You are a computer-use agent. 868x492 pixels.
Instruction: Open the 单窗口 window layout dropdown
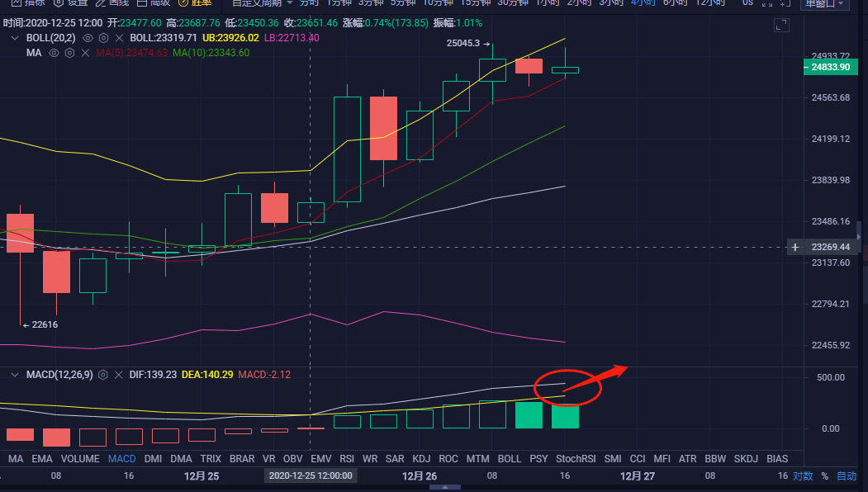824,3
